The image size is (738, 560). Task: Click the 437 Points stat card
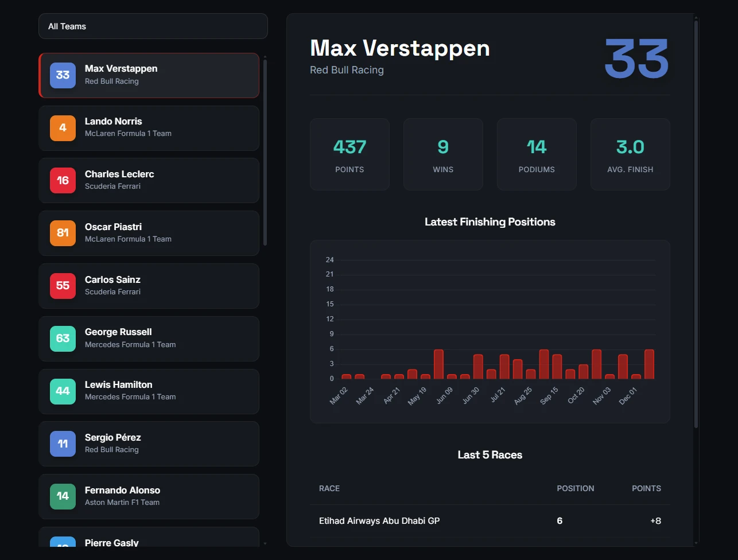pos(349,154)
